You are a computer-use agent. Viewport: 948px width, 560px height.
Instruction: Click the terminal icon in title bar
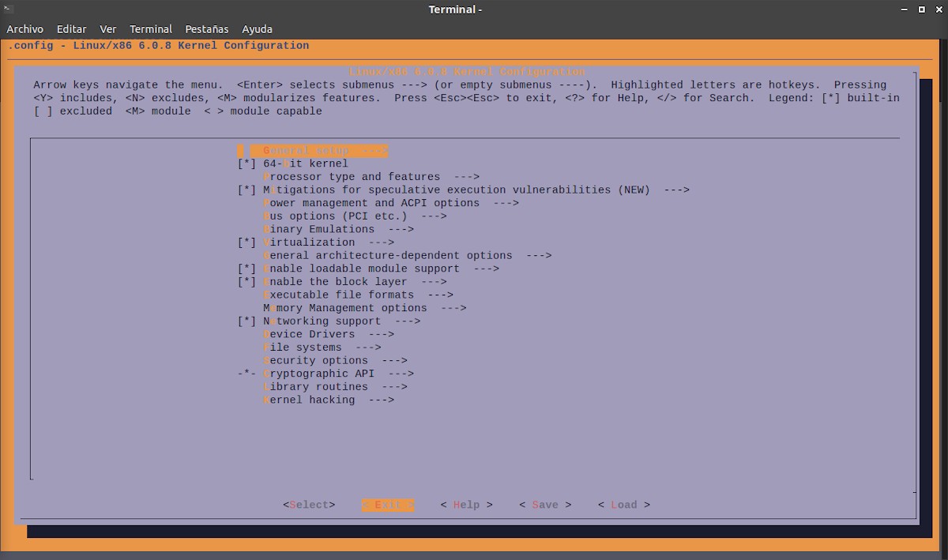tap(7, 9)
